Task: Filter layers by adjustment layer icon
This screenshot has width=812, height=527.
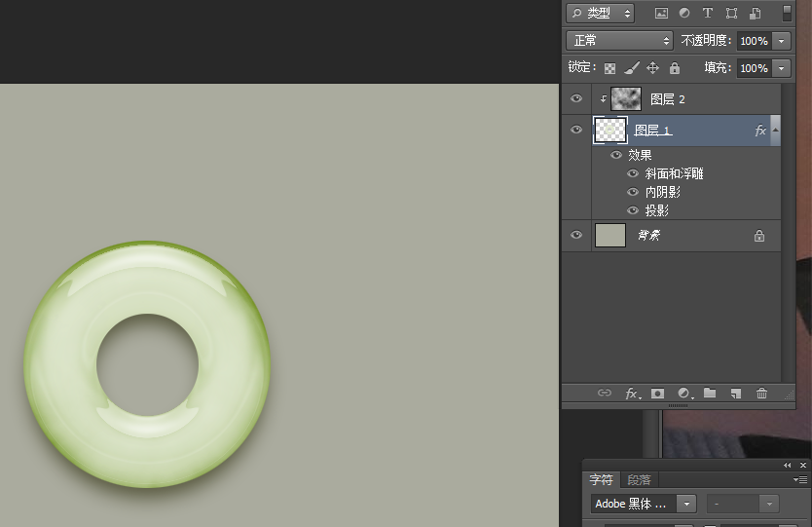Action: click(x=684, y=13)
